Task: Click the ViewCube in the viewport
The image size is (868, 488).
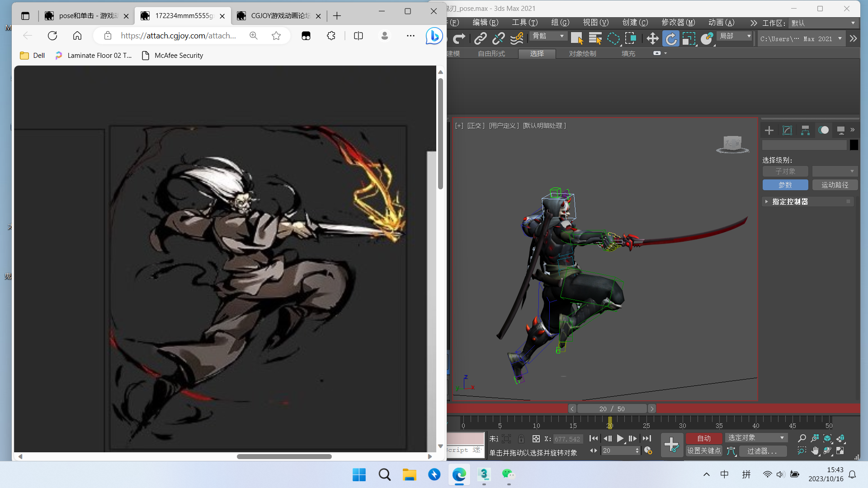Action: pyautogui.click(x=732, y=145)
